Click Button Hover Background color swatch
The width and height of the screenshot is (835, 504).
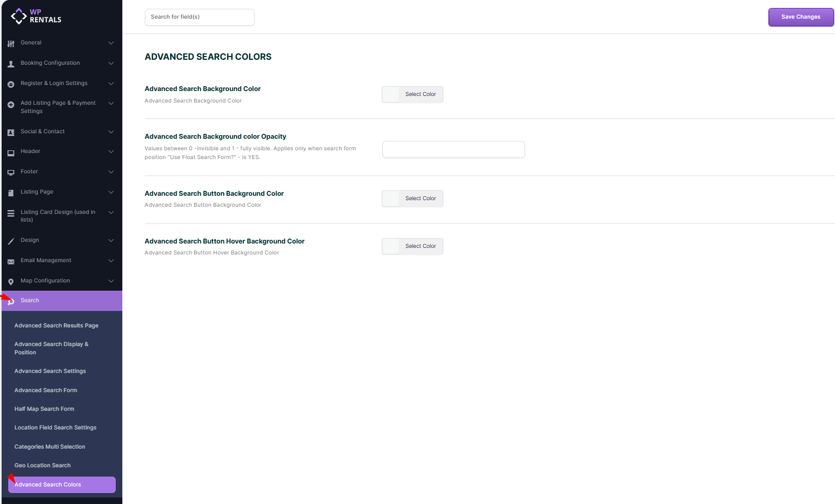391,246
